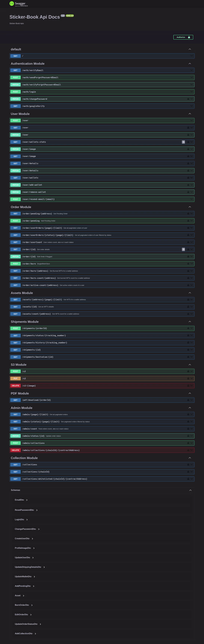204x644 pixels.
Task: Expand the /auth/login endpoint arrow
Action: click(192, 92)
